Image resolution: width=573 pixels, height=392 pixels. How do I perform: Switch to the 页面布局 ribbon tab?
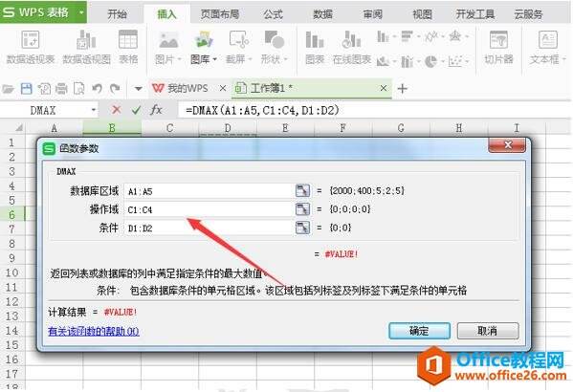coord(220,14)
